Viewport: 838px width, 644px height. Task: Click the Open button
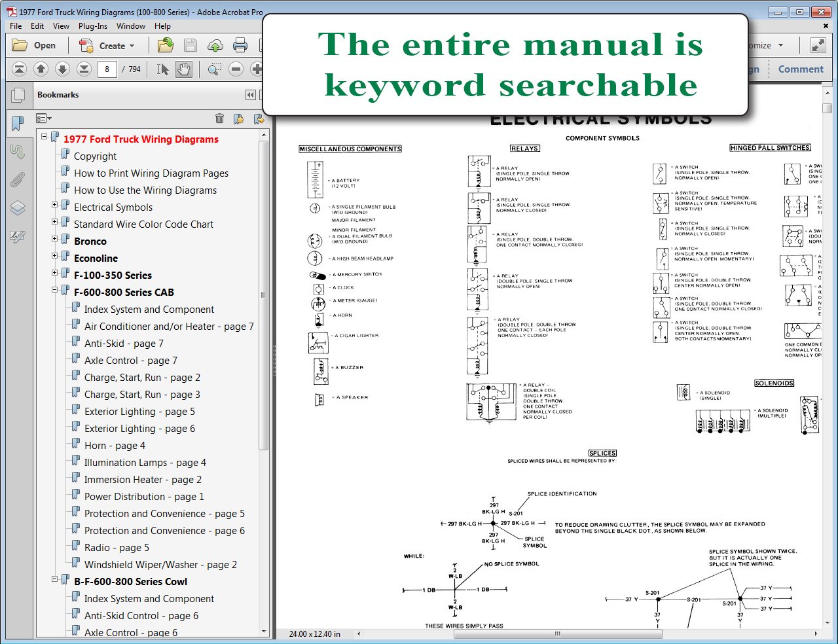pos(35,46)
